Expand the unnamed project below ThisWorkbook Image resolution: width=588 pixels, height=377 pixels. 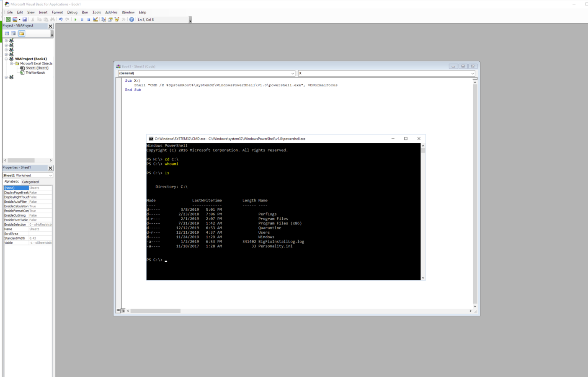pos(6,77)
